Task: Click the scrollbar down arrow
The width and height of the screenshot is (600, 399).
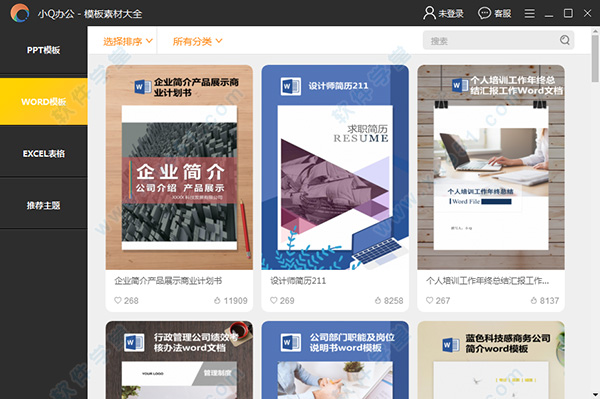Action: pos(595,394)
